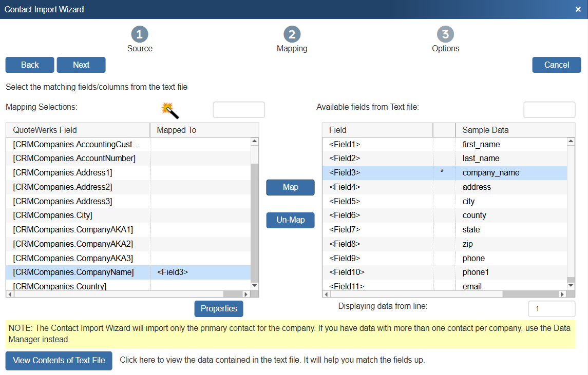Select the CRMCompanies.City mapping row
588x375 pixels.
(x=77, y=215)
